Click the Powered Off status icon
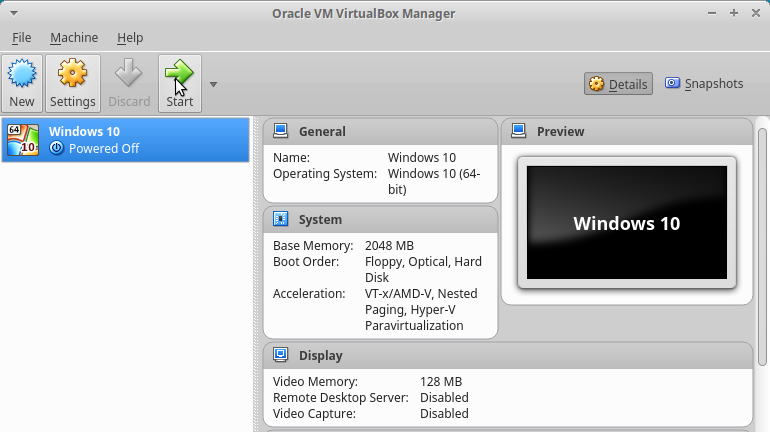770x432 pixels. 56,148
